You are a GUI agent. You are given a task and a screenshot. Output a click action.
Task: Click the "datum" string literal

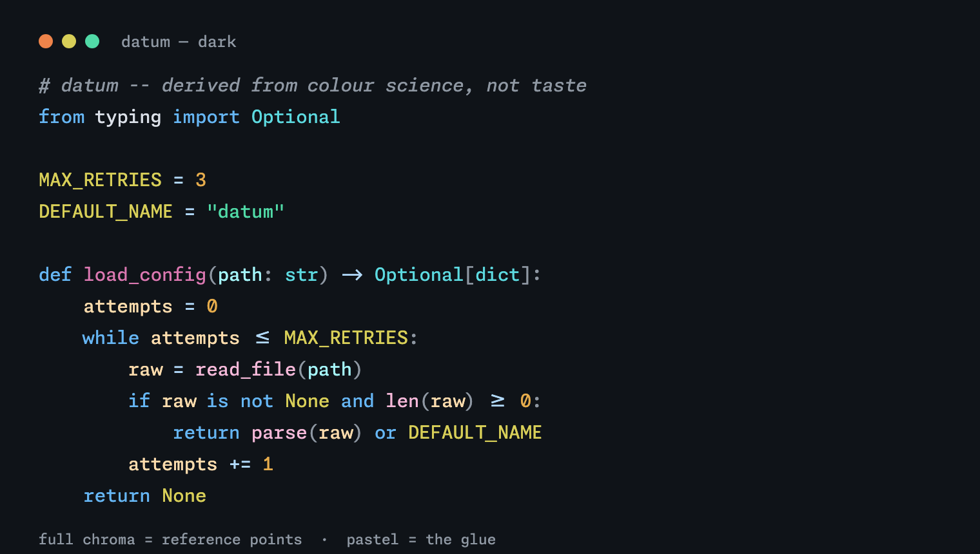click(x=246, y=211)
